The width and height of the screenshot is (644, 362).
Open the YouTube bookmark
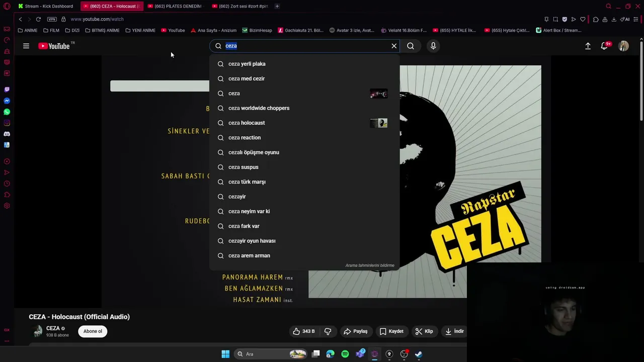(173, 30)
